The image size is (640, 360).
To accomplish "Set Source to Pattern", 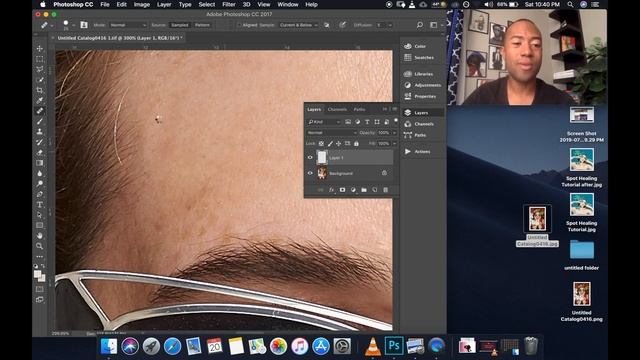I will [x=202, y=25].
